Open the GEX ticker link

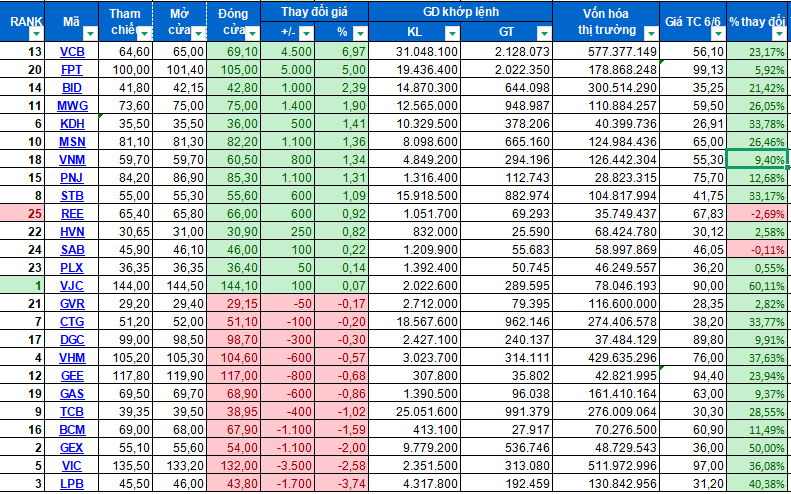72,448
